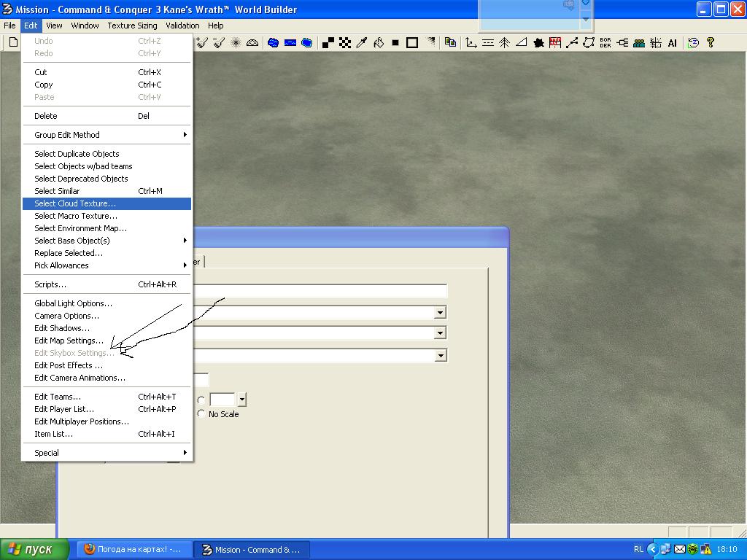Click the Mission World Builder taskbar button
The height and width of the screenshot is (560, 747).
coord(252,550)
